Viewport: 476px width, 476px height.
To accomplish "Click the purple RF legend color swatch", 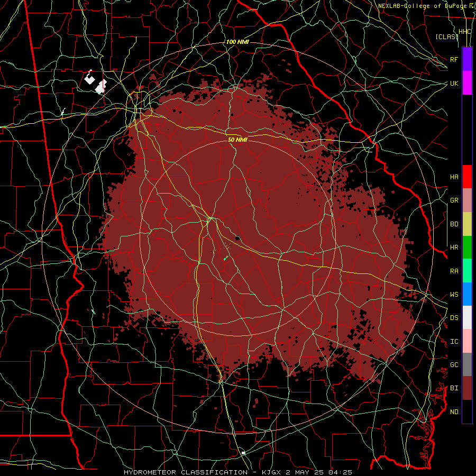I will pyautogui.click(x=467, y=59).
